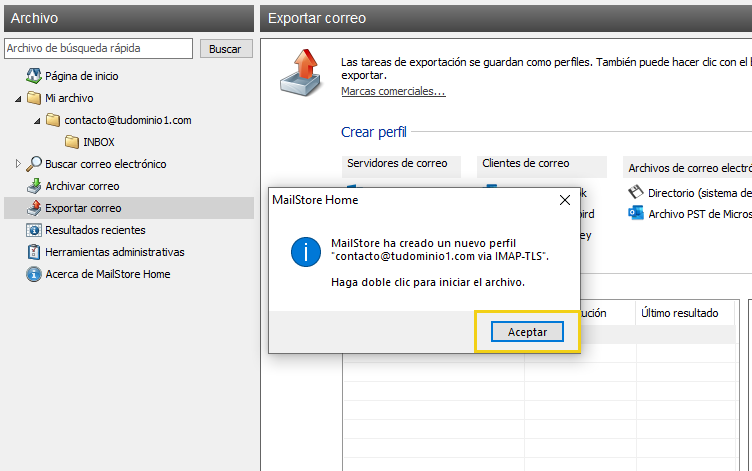Go to Archivar correo

pos(82,186)
